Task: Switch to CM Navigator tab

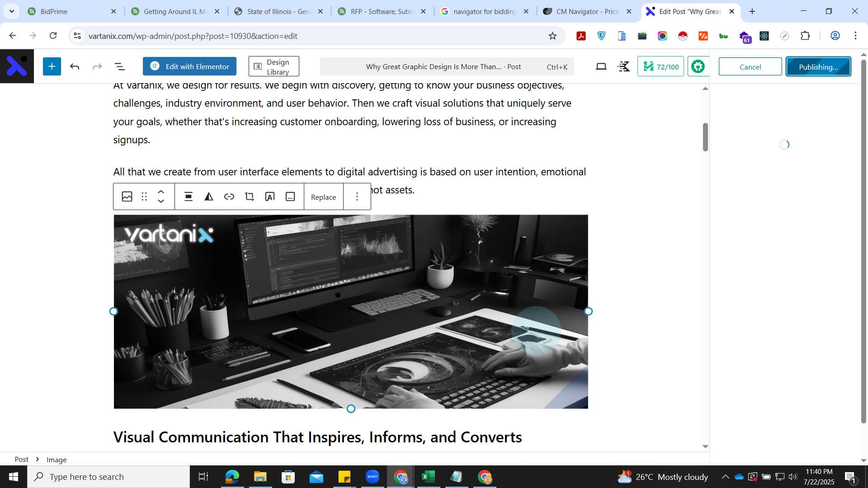Action: (x=588, y=11)
